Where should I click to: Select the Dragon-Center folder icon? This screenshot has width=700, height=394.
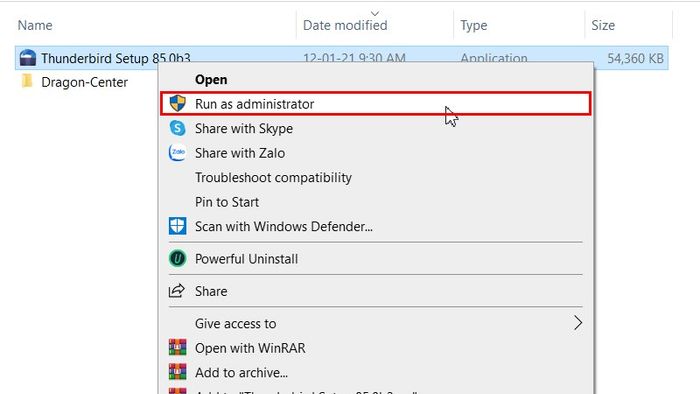click(27, 81)
